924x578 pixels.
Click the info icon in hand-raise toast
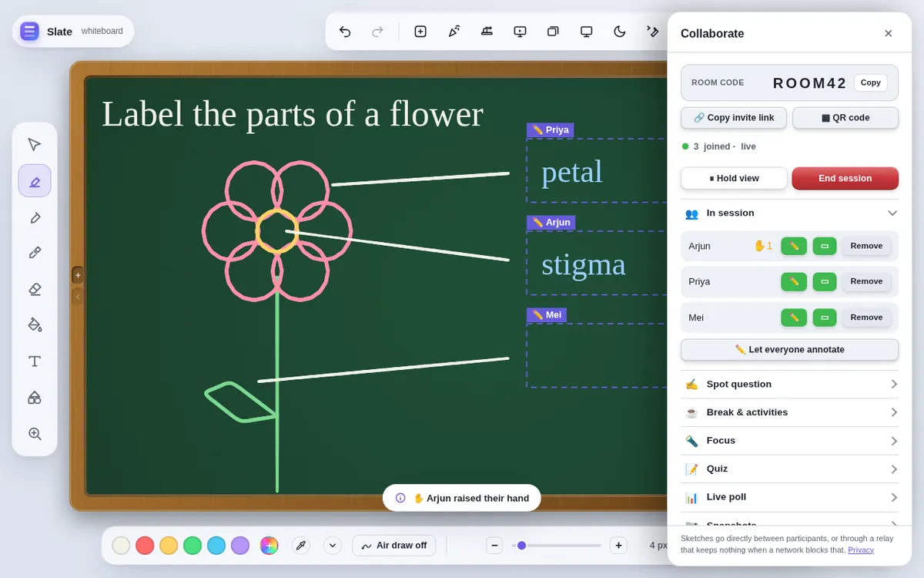[x=400, y=498]
